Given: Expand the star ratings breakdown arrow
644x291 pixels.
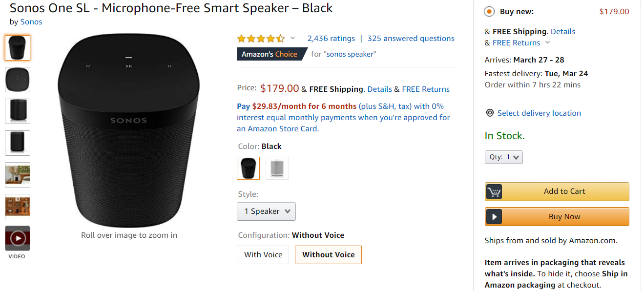Looking at the screenshot, I should 293,39.
